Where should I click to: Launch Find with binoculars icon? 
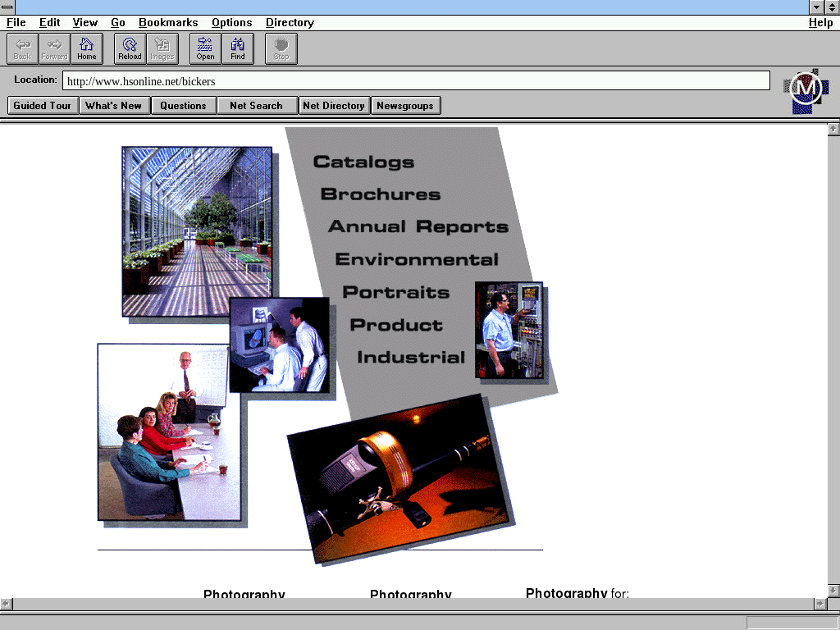point(238,48)
